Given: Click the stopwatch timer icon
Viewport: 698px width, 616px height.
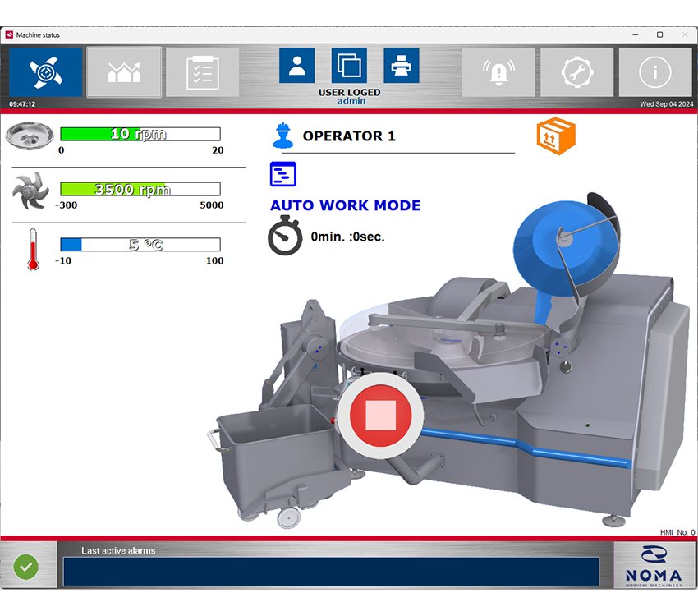Looking at the screenshot, I should (285, 237).
